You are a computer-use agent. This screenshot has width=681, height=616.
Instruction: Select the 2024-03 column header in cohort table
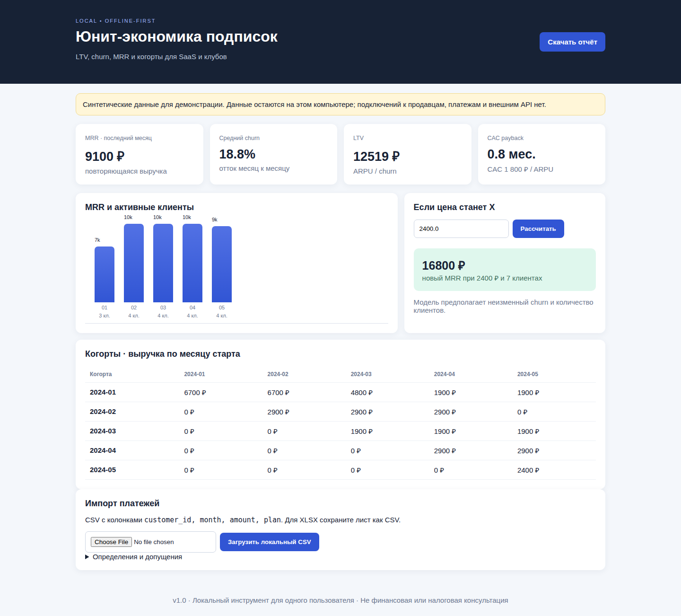(x=361, y=374)
